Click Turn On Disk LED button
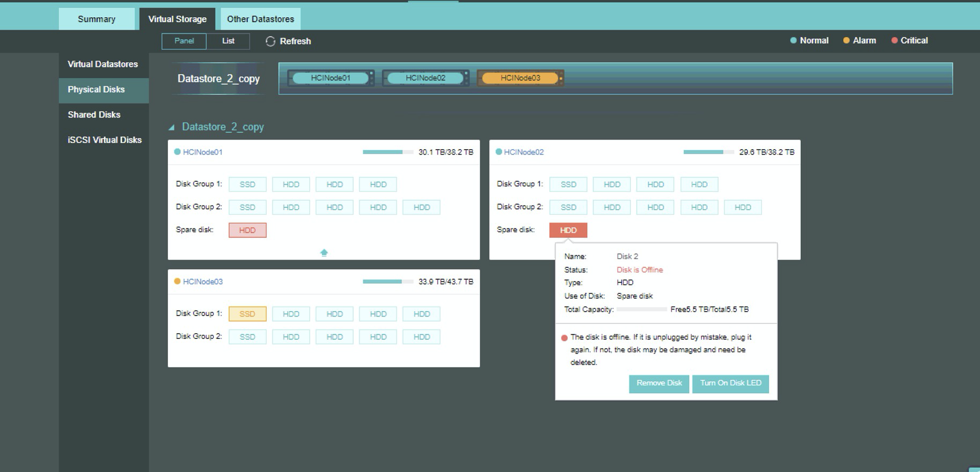 (x=730, y=383)
